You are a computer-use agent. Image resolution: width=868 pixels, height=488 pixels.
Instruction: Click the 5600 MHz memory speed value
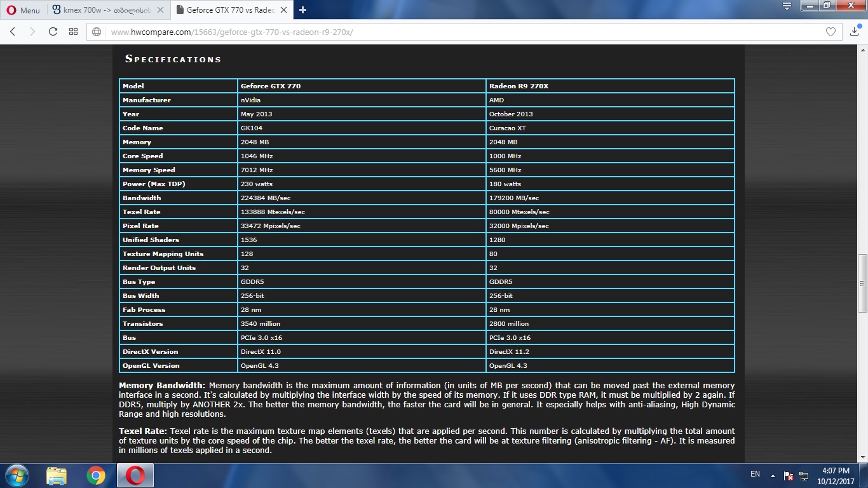[x=505, y=170]
